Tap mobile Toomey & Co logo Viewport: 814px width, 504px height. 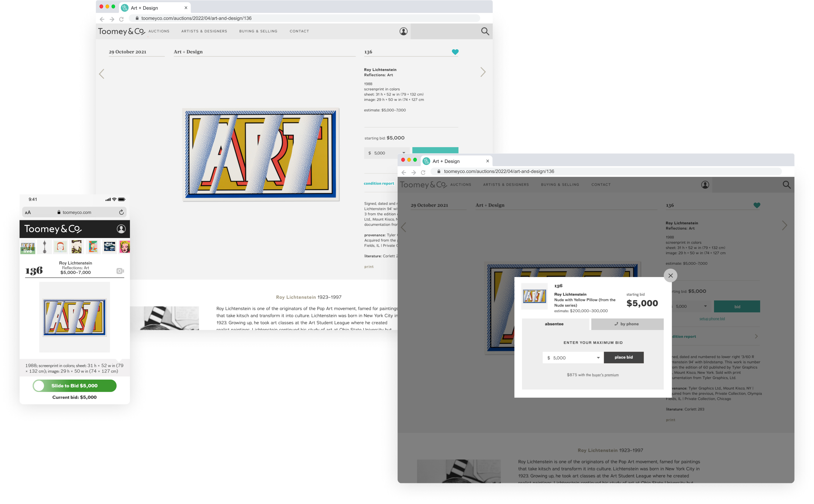pos(53,229)
